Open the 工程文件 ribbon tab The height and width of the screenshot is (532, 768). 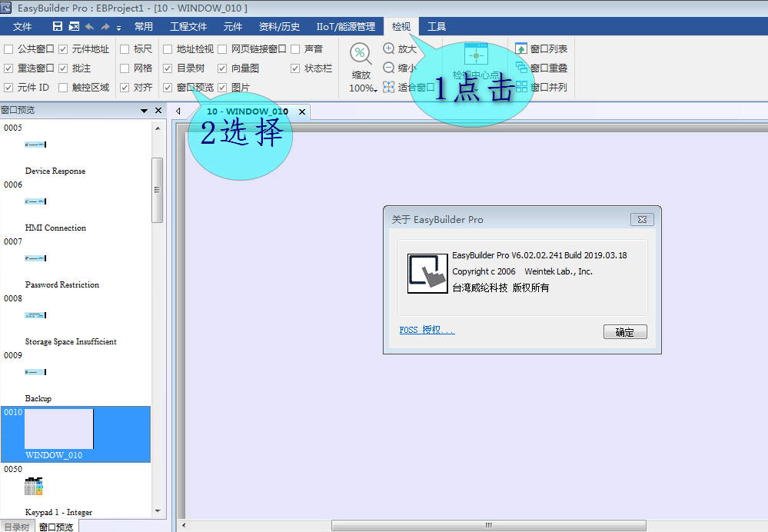[x=188, y=27]
